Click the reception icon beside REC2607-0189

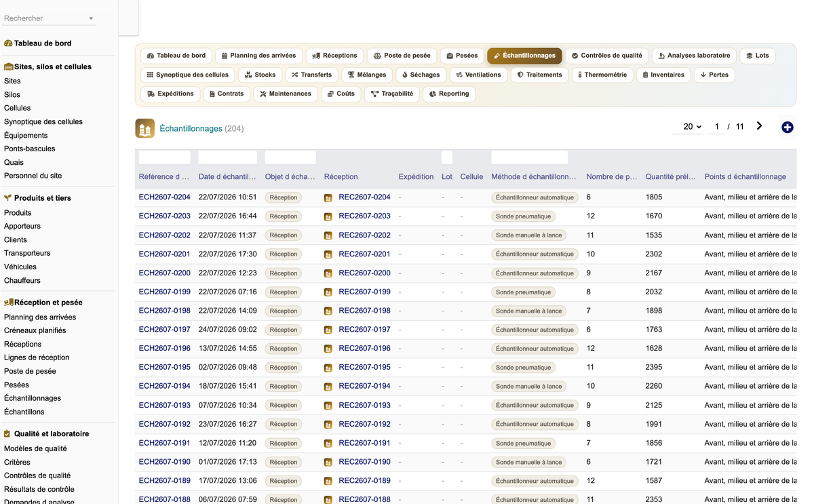[x=328, y=481]
